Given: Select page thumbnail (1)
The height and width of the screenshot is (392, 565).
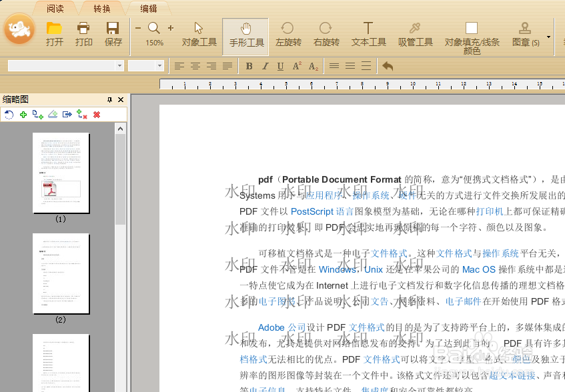Looking at the screenshot, I should tap(61, 173).
